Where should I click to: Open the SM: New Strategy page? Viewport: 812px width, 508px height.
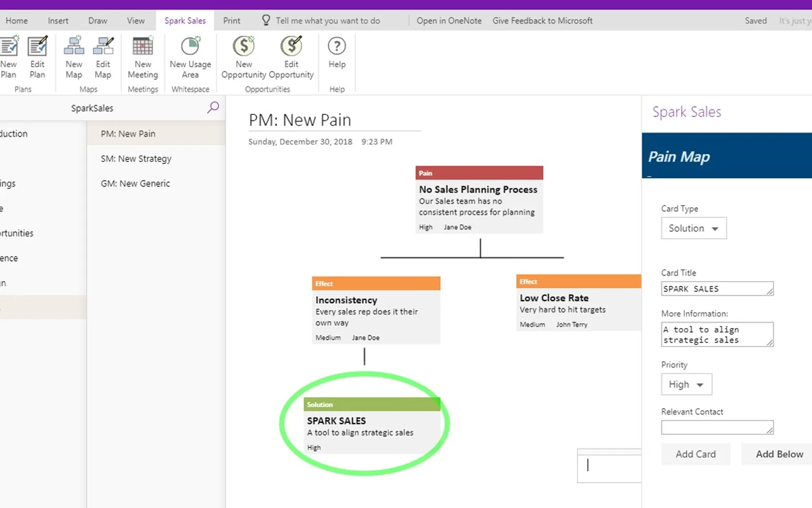coord(156,158)
